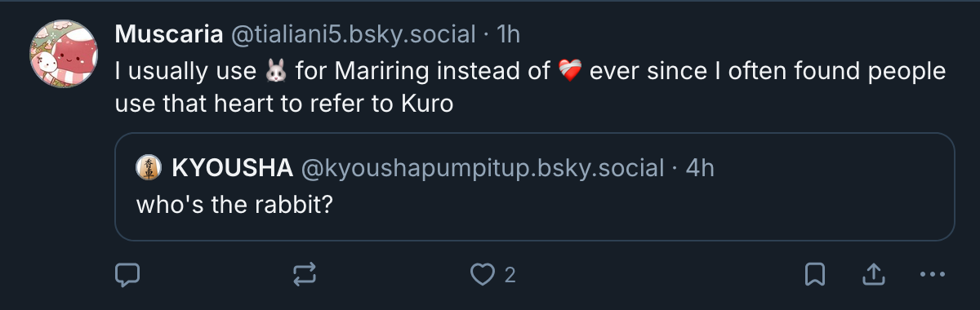Click the mending heart emoji in post text
The image size is (980, 310).
click(x=570, y=72)
